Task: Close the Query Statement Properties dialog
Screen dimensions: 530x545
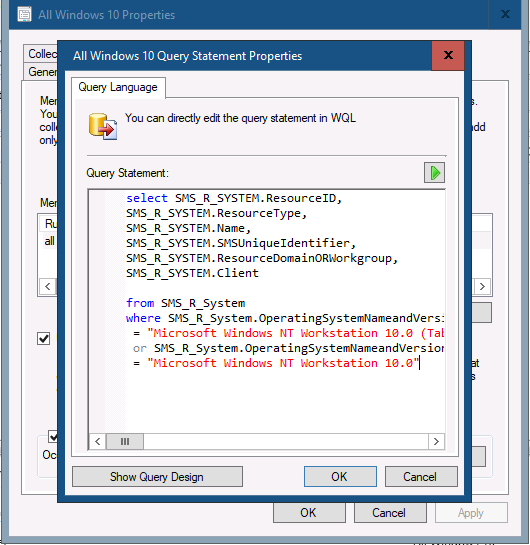Action: (x=448, y=55)
